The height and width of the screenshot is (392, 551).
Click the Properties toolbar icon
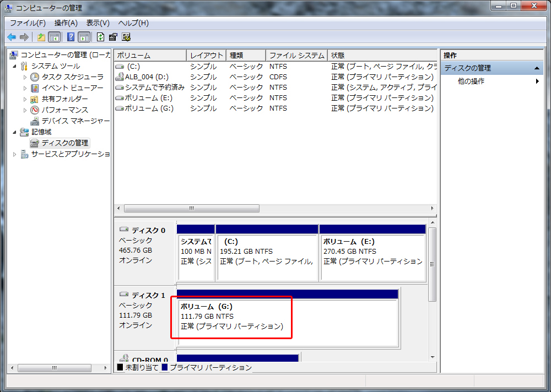[113, 37]
